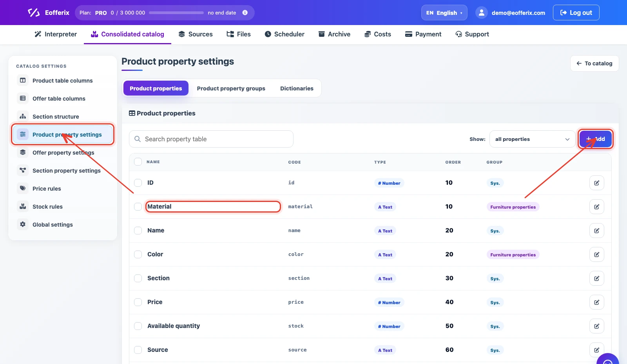The width and height of the screenshot is (627, 364).
Task: Open the Files menu
Action: pyautogui.click(x=239, y=34)
